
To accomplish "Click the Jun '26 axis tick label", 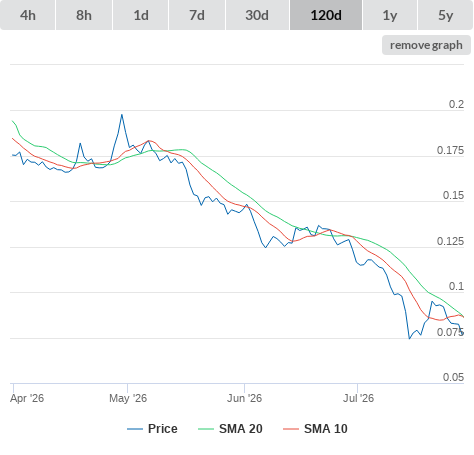I will (x=244, y=398).
